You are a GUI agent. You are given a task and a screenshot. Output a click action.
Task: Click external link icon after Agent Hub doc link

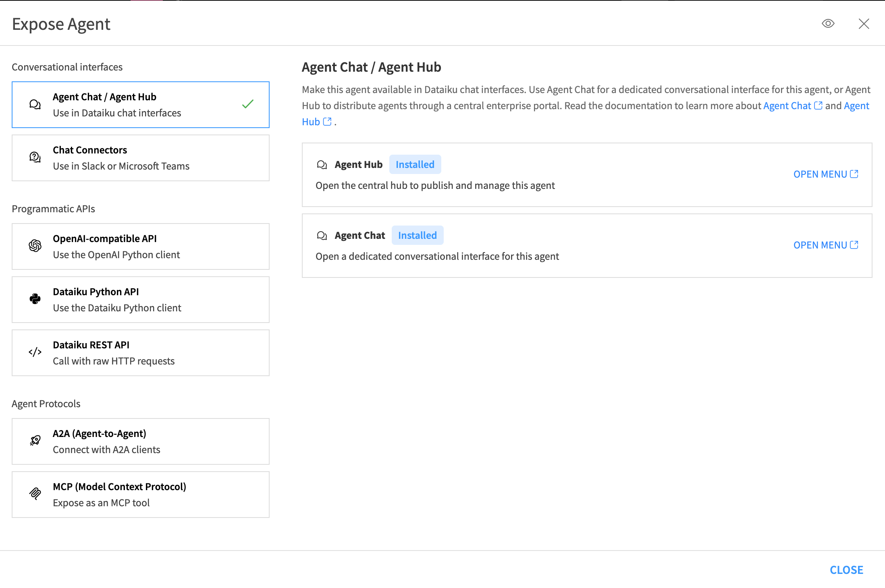click(x=327, y=122)
